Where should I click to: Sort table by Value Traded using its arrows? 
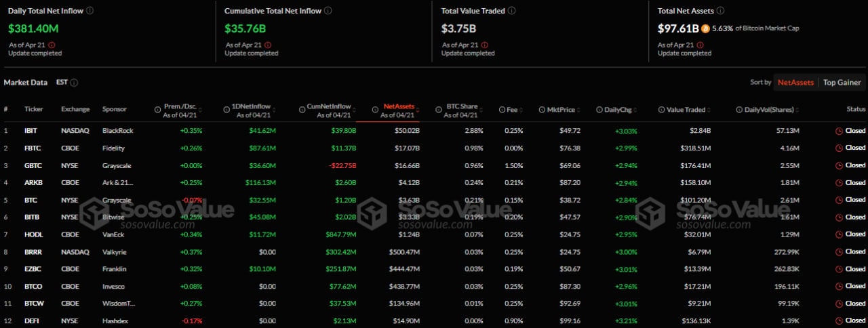click(x=710, y=110)
